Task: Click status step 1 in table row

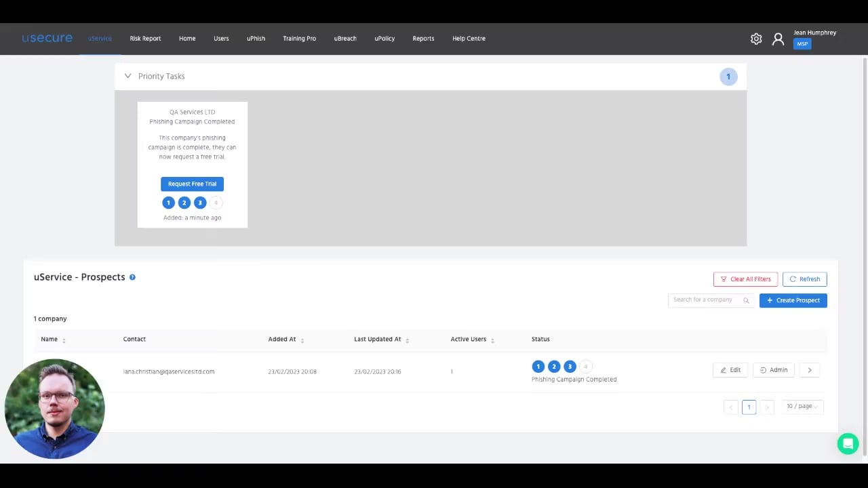Action: pyautogui.click(x=538, y=367)
